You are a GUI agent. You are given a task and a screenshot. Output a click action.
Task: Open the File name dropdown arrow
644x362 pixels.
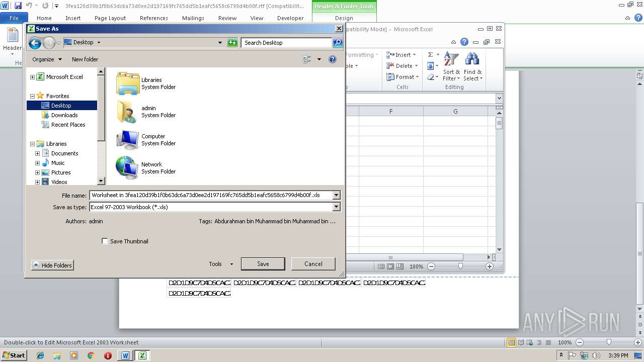pyautogui.click(x=337, y=195)
